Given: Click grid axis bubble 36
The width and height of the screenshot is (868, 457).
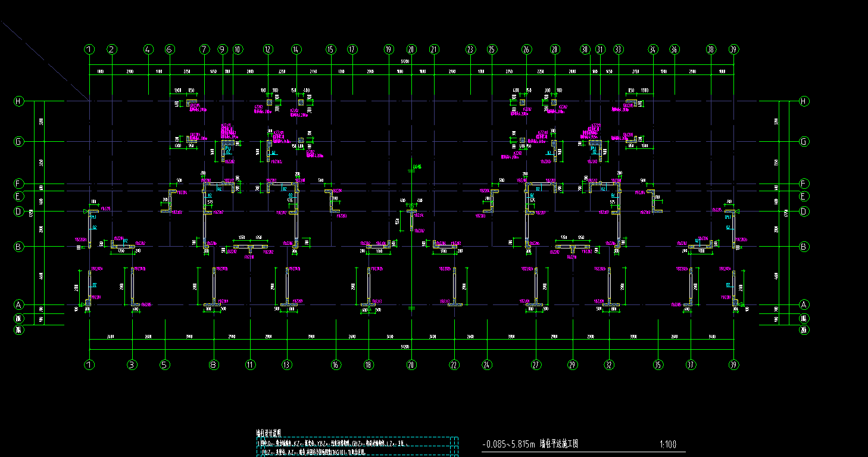Looking at the screenshot, I should (675, 49).
